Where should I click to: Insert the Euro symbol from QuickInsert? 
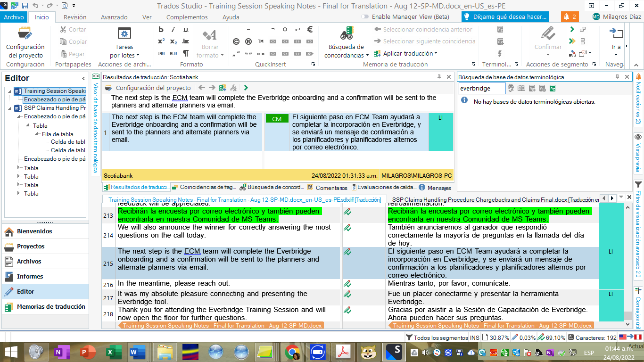coord(310,29)
